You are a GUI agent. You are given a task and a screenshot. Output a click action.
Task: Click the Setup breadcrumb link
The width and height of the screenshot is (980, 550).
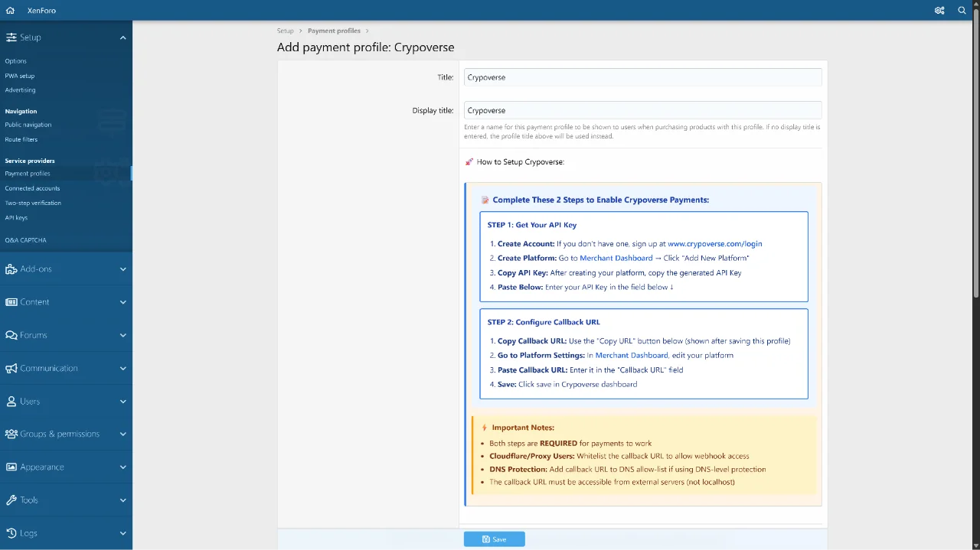click(285, 31)
